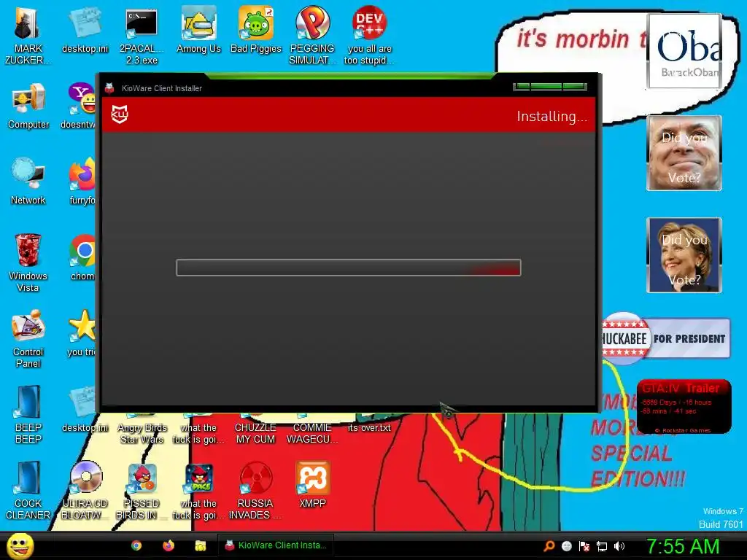747x560 pixels.
Task: Select the PISSED BIRDS IN shortcut
Action: 142,490
